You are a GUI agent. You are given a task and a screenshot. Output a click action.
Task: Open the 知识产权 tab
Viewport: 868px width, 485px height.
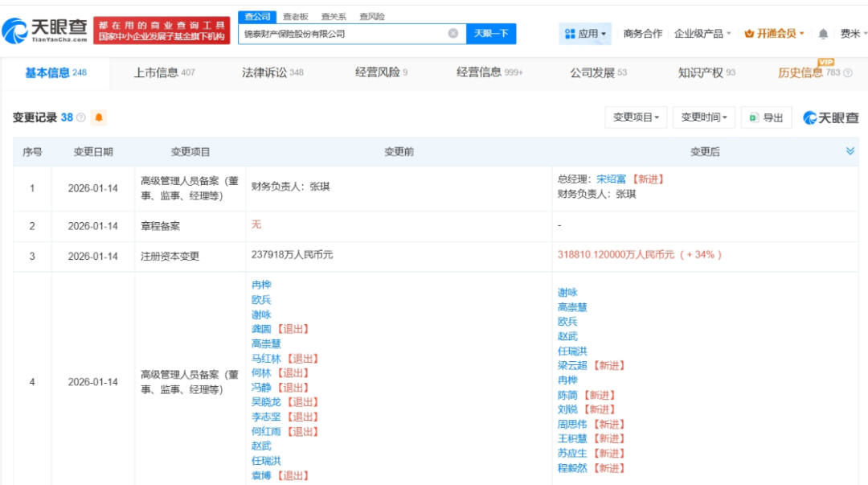pyautogui.click(x=706, y=72)
